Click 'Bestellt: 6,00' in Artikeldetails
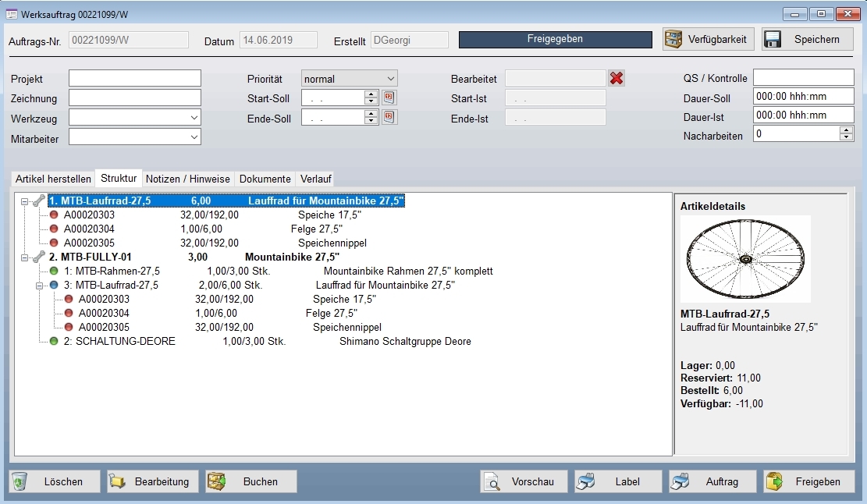867x504 pixels. 712,391
